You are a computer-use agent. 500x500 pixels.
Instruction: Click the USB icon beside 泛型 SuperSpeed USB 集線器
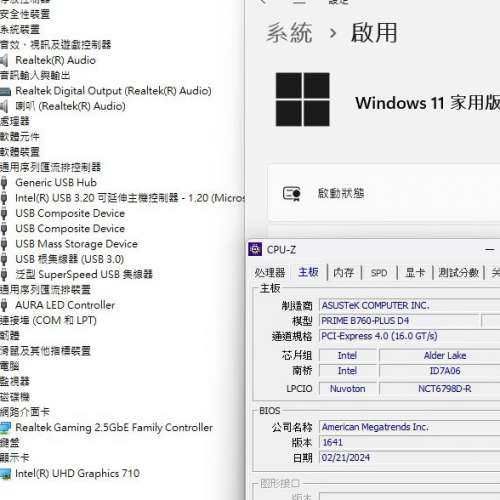coord(4,275)
